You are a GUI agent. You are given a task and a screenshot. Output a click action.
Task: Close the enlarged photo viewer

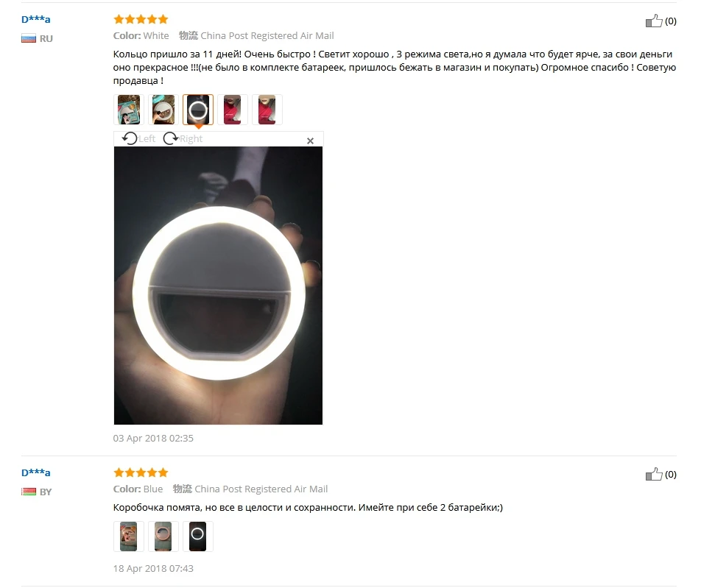(x=310, y=141)
